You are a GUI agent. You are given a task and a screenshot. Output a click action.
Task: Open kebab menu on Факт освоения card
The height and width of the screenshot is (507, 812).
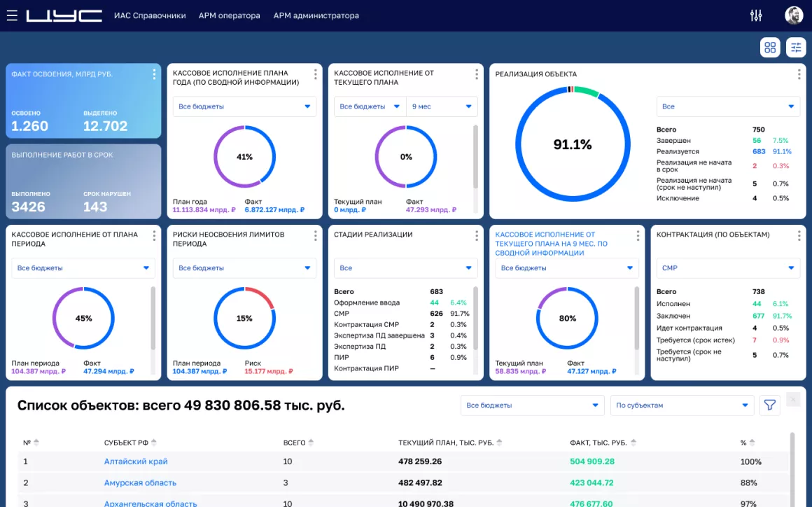coord(154,74)
